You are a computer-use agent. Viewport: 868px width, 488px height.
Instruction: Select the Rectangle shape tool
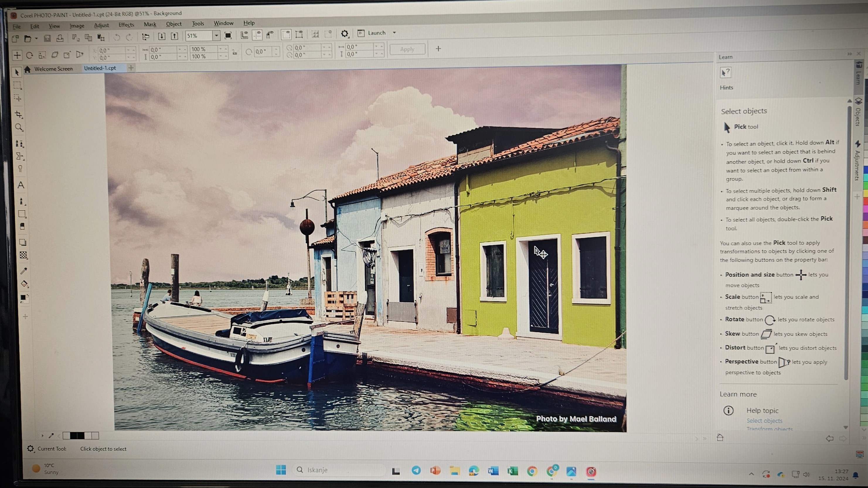point(22,214)
